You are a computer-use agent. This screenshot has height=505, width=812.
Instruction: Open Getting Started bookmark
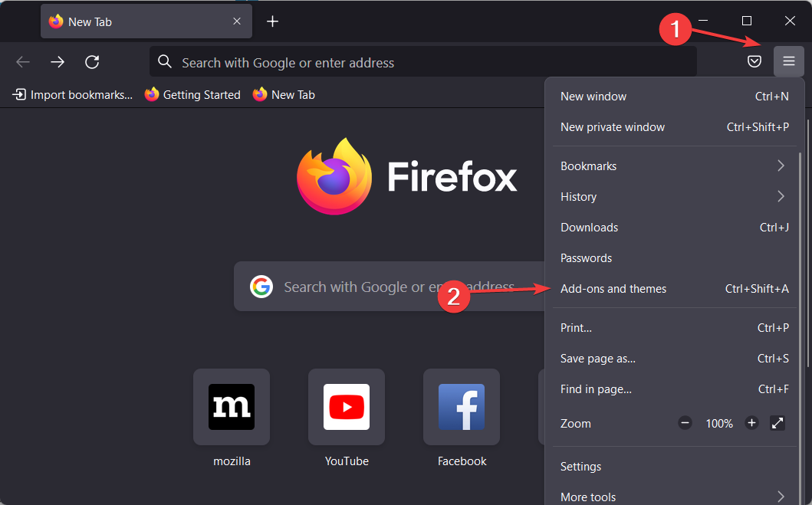pyautogui.click(x=192, y=95)
